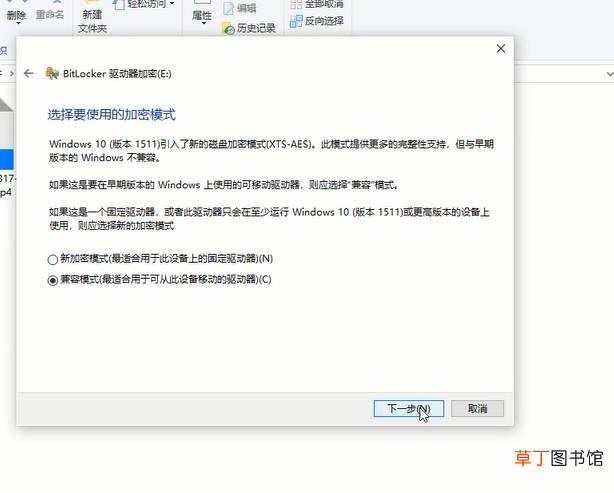Click 反向选择 in Explorer ribbon
Image resolution: width=614 pixels, height=493 pixels.
point(316,21)
